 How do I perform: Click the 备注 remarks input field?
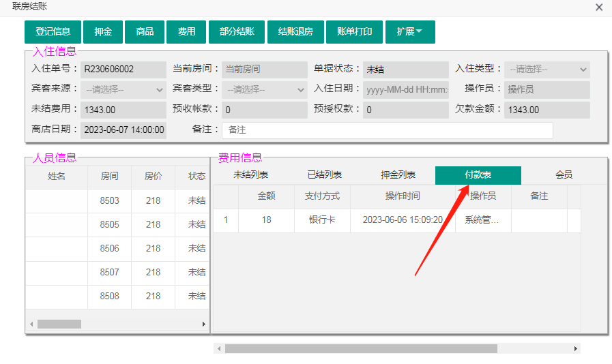[x=387, y=130]
